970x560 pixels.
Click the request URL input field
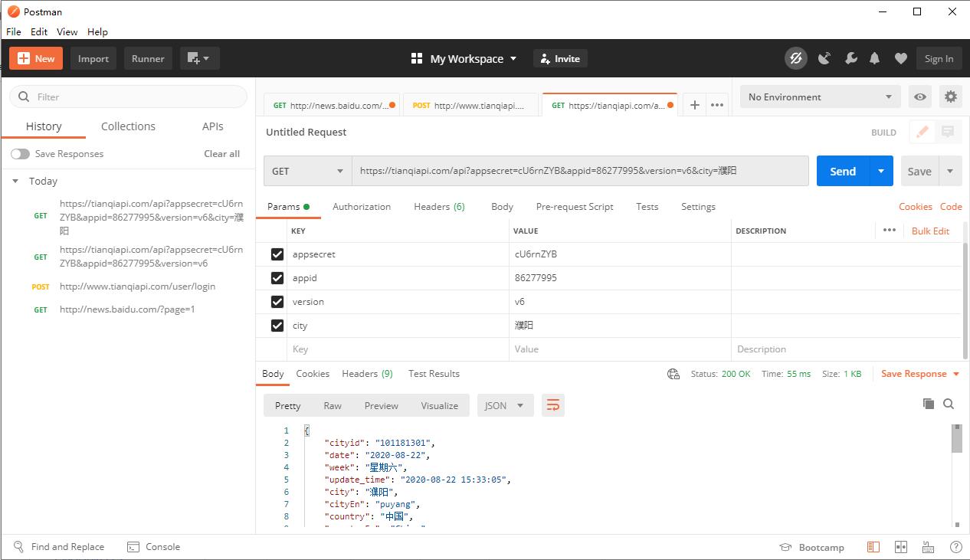click(x=580, y=171)
